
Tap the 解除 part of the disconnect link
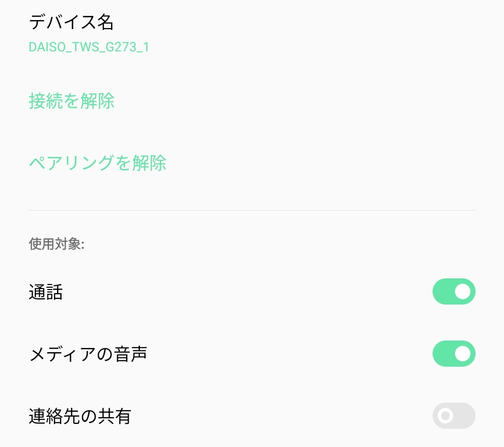click(x=98, y=101)
